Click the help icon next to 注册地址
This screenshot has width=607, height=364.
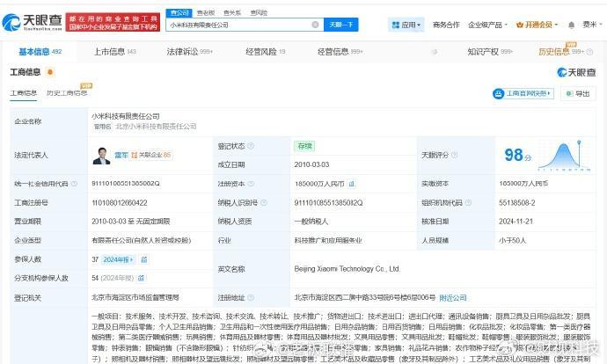(x=251, y=297)
